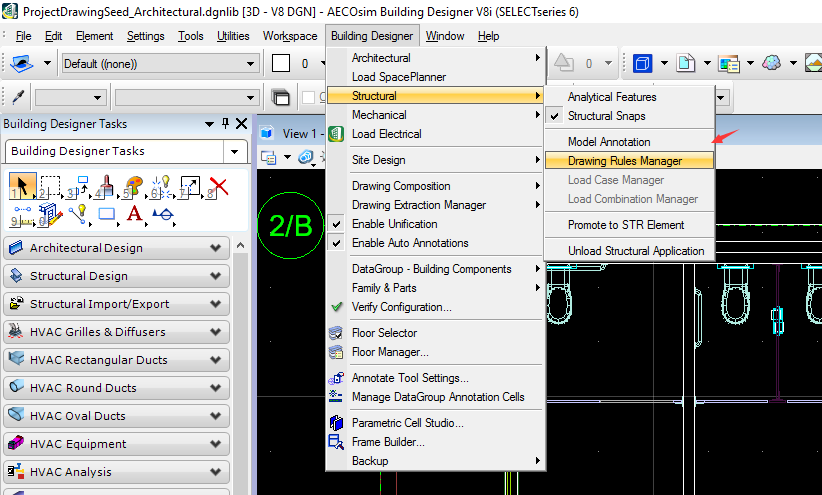Open the Default ((none)) level dropdown
This screenshot has width=822, height=495.
(x=251, y=64)
